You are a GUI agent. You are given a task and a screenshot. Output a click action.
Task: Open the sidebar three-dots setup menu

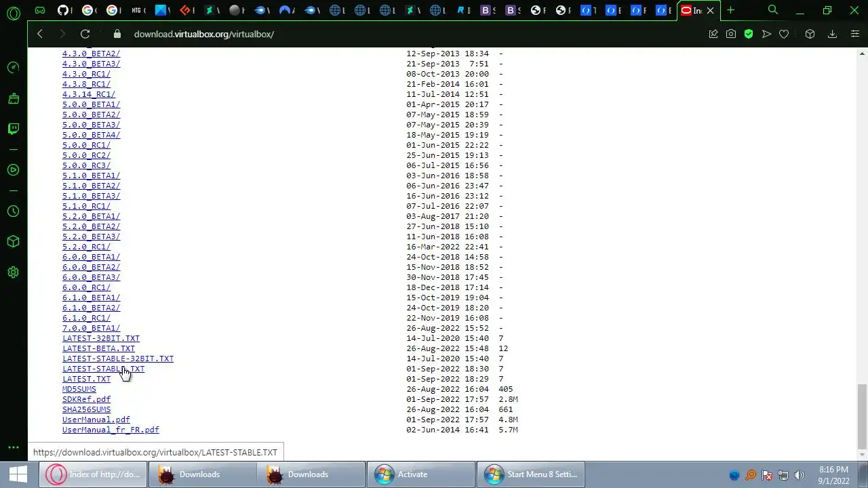pyautogui.click(x=13, y=447)
